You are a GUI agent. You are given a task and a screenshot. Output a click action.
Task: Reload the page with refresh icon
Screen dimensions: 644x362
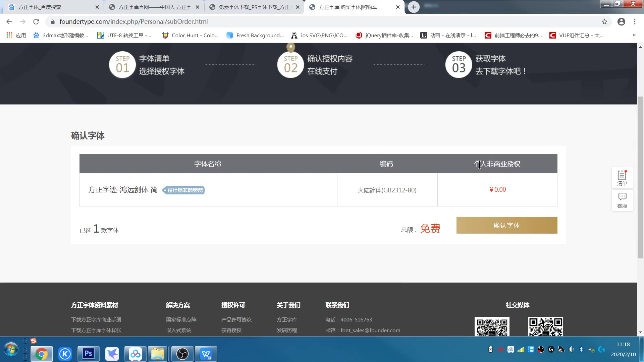tap(36, 22)
